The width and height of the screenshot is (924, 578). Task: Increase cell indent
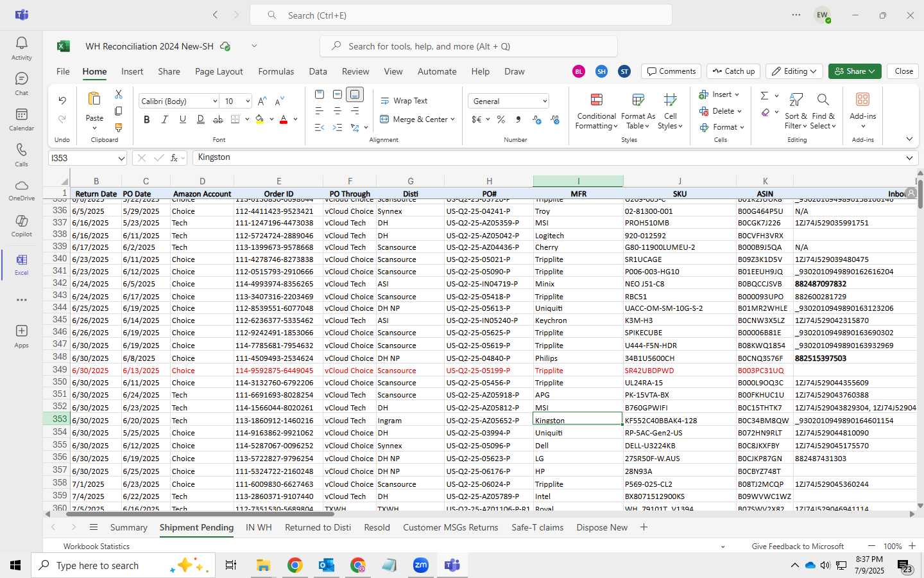point(338,128)
